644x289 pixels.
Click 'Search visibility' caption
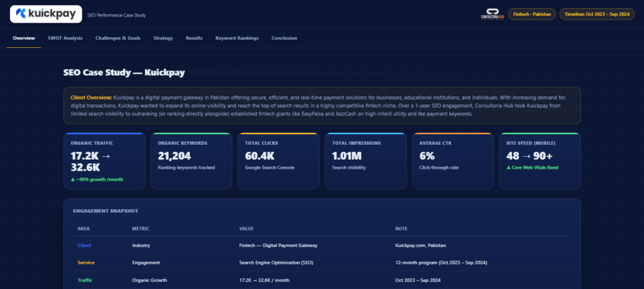tap(348, 167)
